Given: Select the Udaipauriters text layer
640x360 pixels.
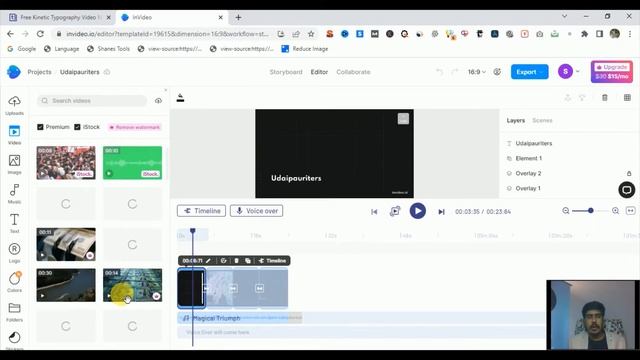Looking at the screenshot, I should 533,143.
